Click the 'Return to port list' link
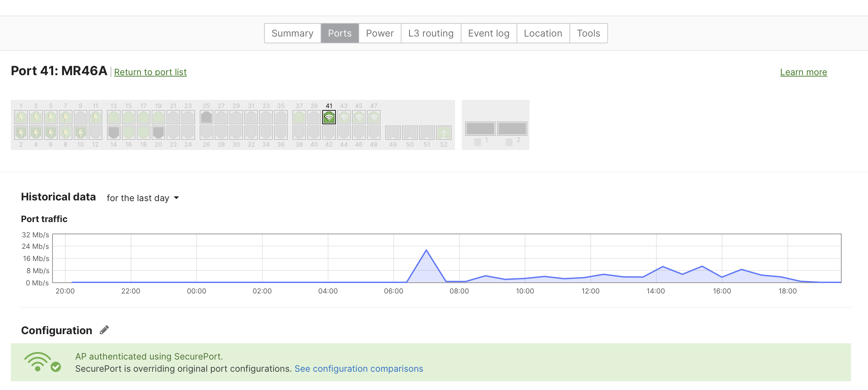 [x=151, y=72]
